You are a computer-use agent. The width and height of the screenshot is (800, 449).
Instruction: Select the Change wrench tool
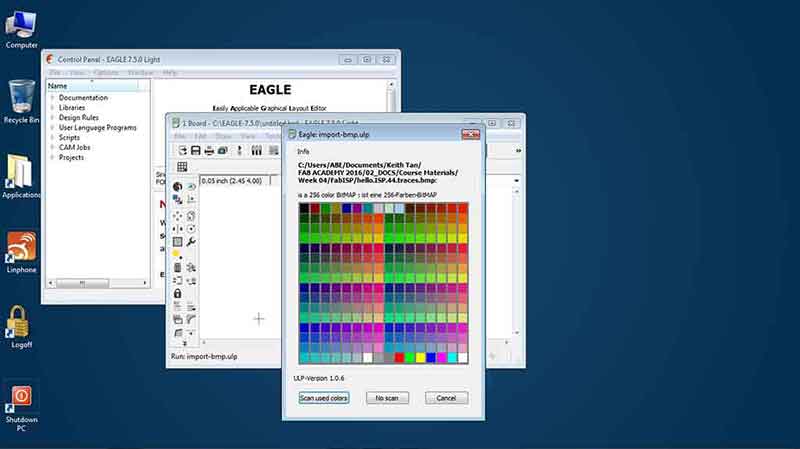point(191,242)
